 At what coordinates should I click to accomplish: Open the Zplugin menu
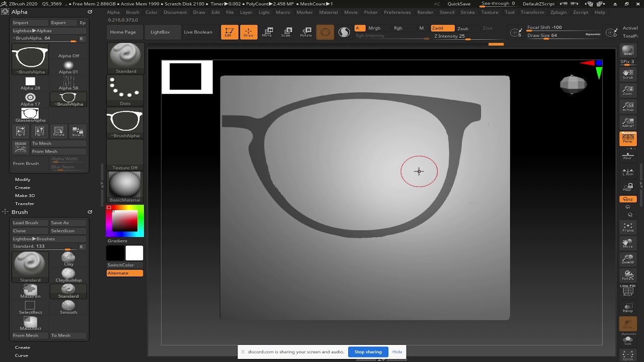point(558,12)
